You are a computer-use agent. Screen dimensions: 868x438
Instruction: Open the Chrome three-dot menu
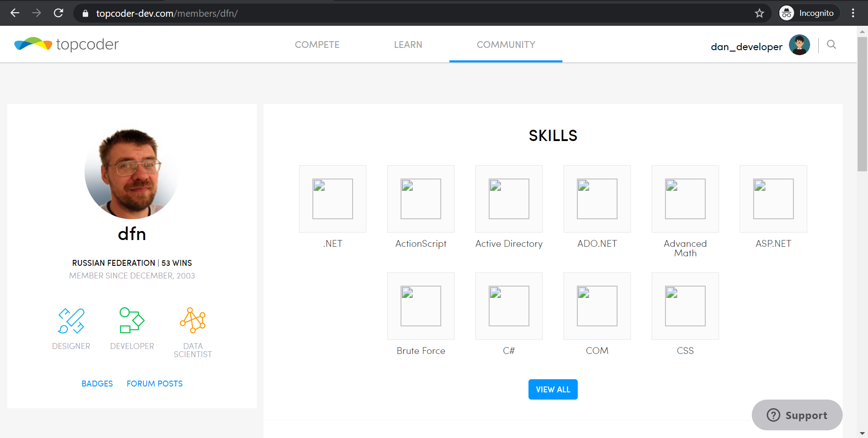click(853, 13)
